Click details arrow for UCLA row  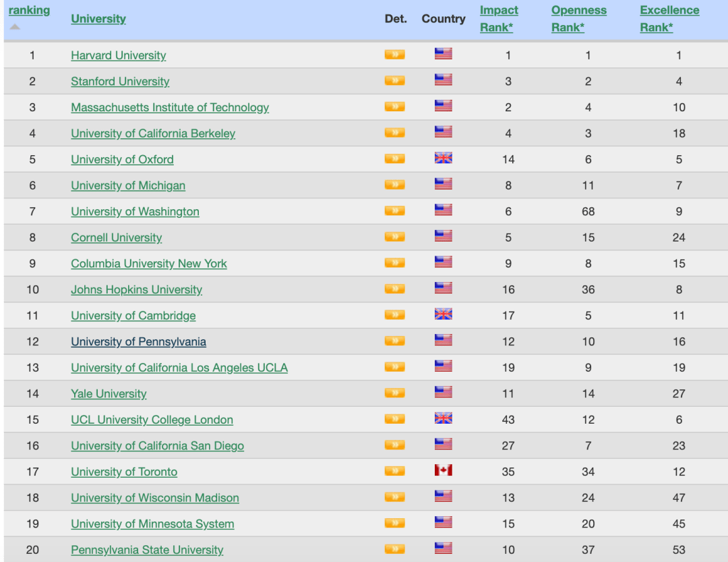pyautogui.click(x=394, y=367)
